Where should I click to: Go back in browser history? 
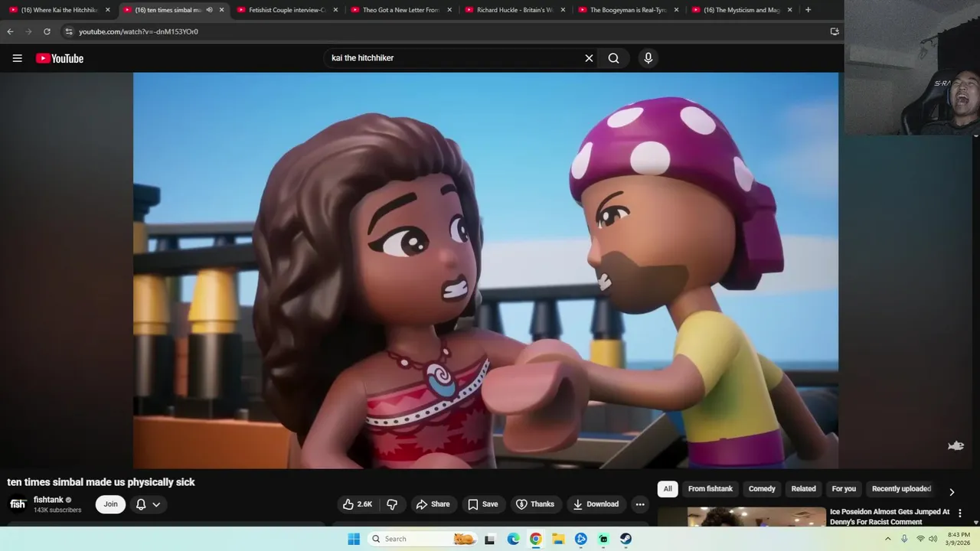pos(10,31)
